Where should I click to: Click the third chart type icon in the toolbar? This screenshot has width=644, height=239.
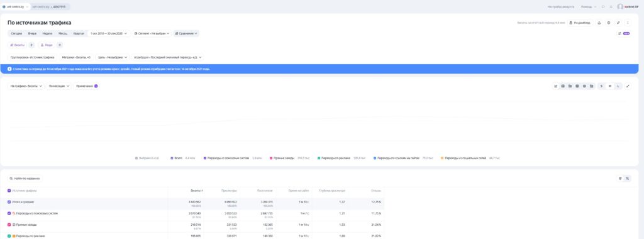570,86
